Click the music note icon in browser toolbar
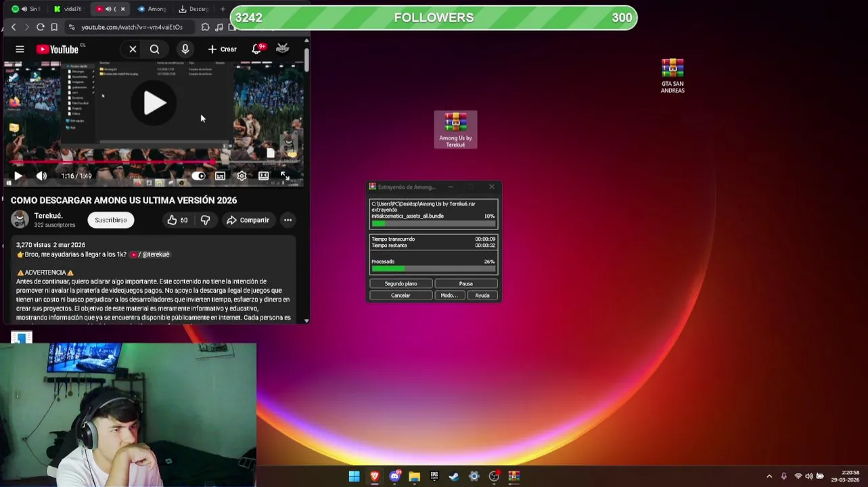This screenshot has height=487, width=868. tap(219, 27)
